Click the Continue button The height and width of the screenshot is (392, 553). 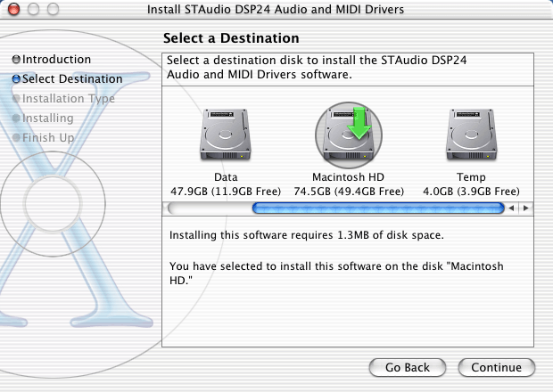pos(497,367)
